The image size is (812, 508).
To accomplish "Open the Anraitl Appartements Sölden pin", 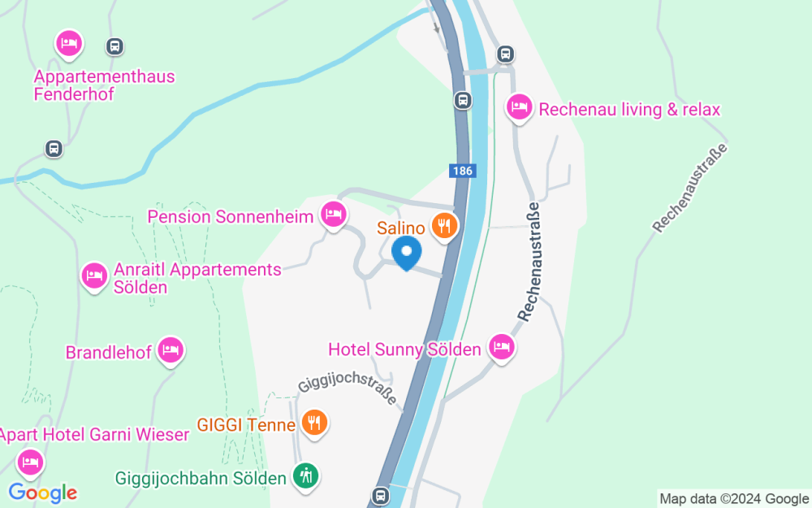I will pyautogui.click(x=94, y=277).
